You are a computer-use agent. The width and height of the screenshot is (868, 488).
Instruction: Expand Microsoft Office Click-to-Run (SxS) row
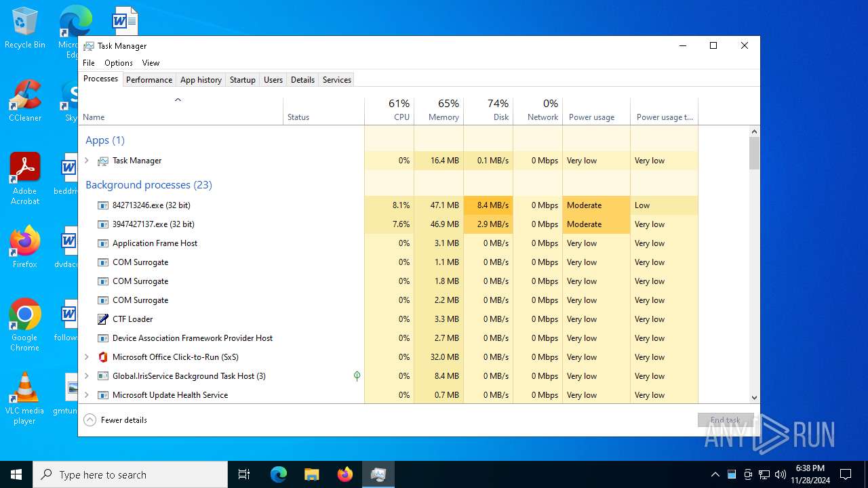[87, 357]
